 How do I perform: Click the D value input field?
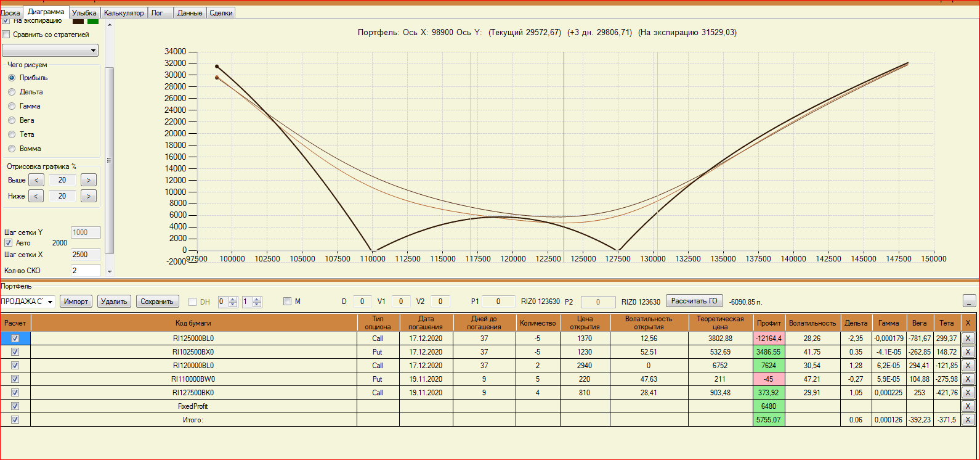click(x=362, y=302)
